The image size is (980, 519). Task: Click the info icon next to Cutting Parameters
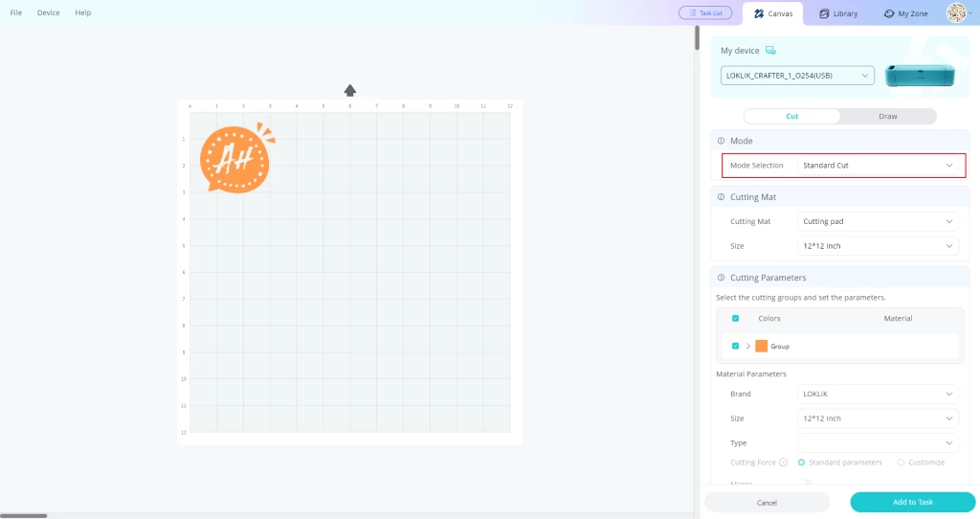point(722,278)
